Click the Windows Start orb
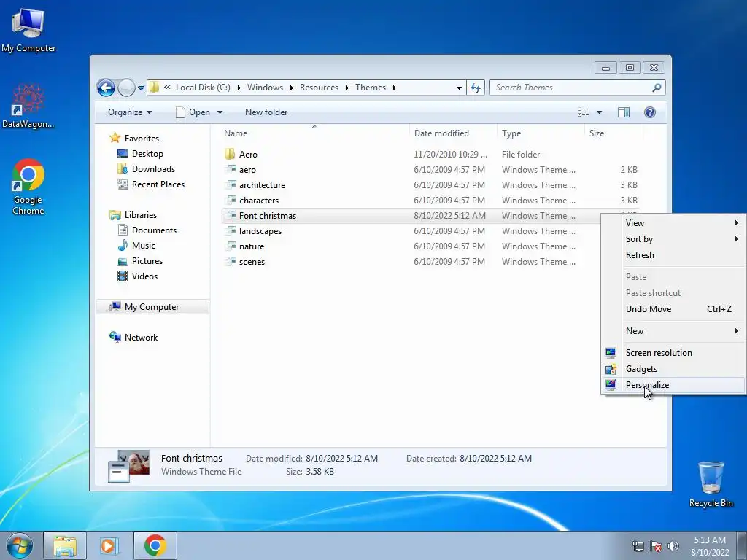Image resolution: width=747 pixels, height=560 pixels. coord(19,545)
